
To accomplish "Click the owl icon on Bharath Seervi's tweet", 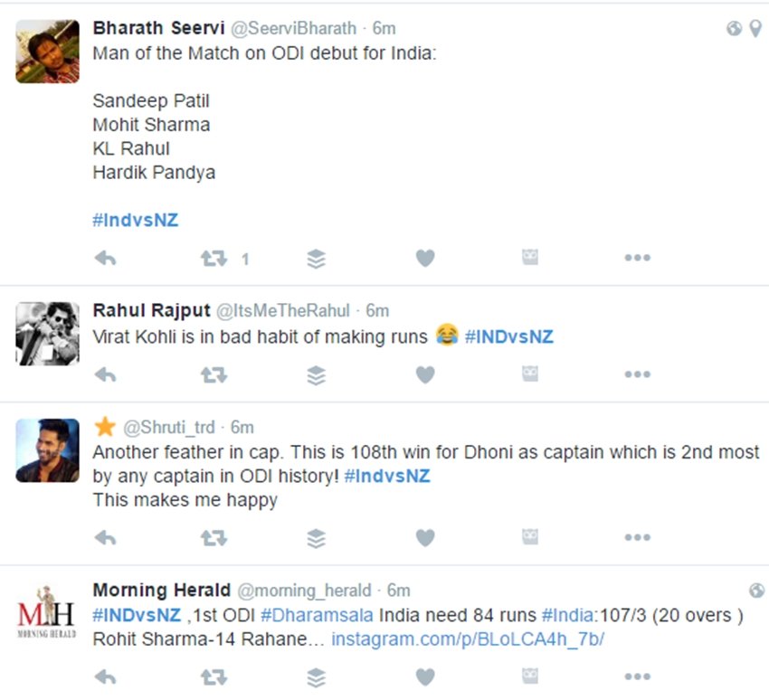I will pyautogui.click(x=531, y=259).
